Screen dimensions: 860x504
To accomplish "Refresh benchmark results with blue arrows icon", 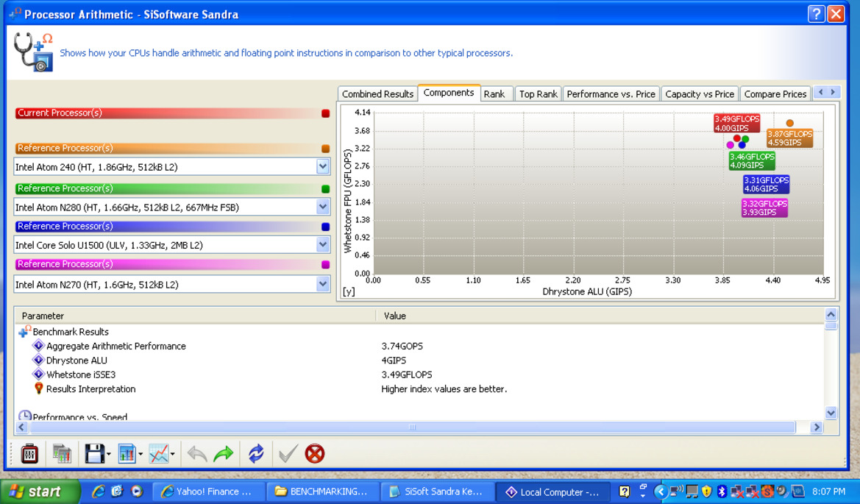I will 255,453.
